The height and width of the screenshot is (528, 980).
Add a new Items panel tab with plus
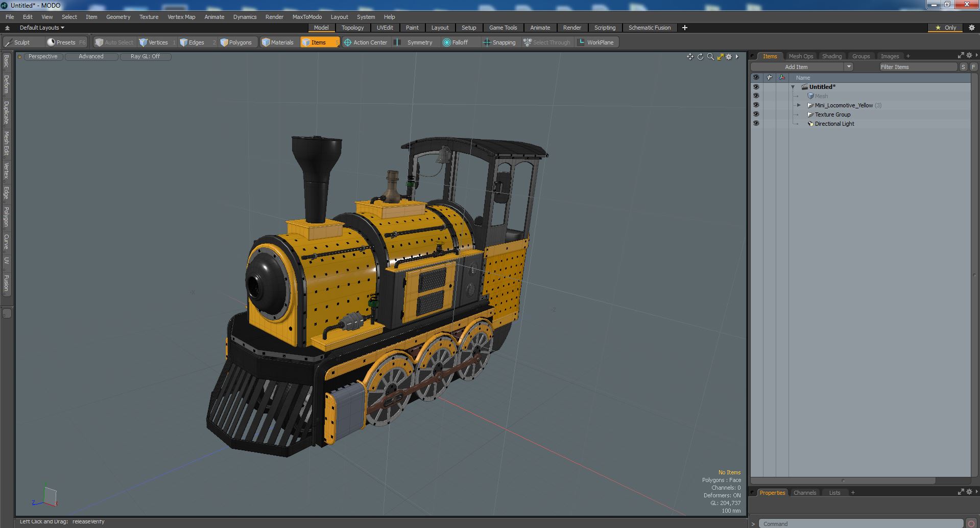[x=908, y=56]
